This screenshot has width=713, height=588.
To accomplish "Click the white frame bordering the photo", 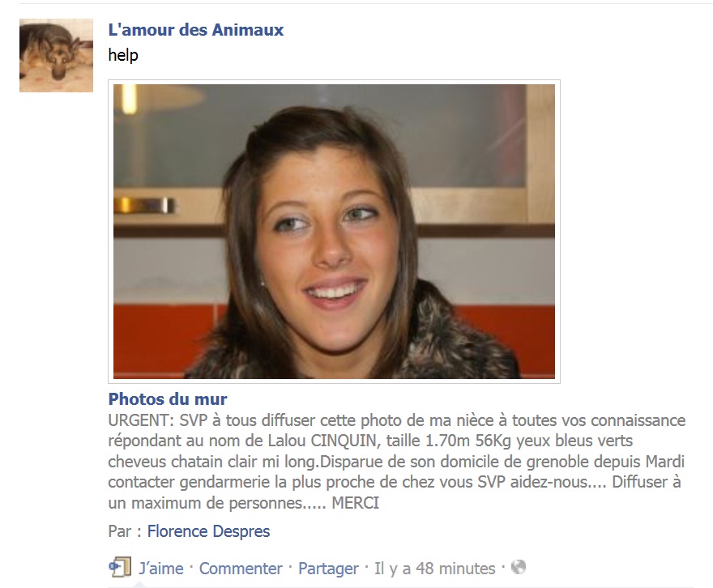I will tap(334, 83).
